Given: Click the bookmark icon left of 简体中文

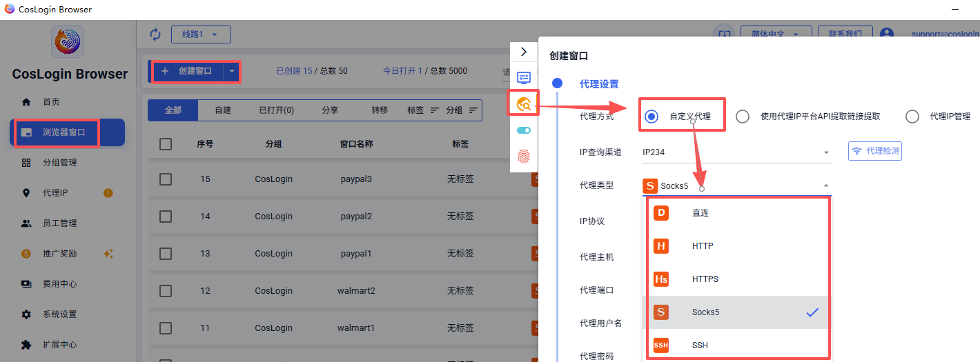Looking at the screenshot, I should (723, 34).
